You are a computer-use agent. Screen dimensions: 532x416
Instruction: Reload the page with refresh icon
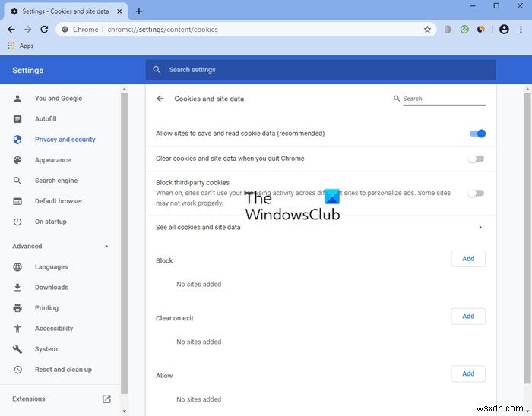[44, 30]
